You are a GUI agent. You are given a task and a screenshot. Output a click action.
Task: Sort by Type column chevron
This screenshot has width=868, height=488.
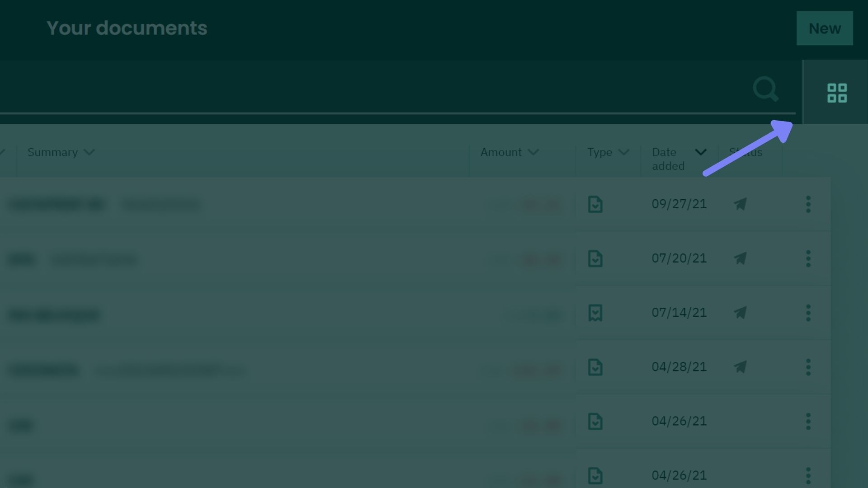coord(624,152)
